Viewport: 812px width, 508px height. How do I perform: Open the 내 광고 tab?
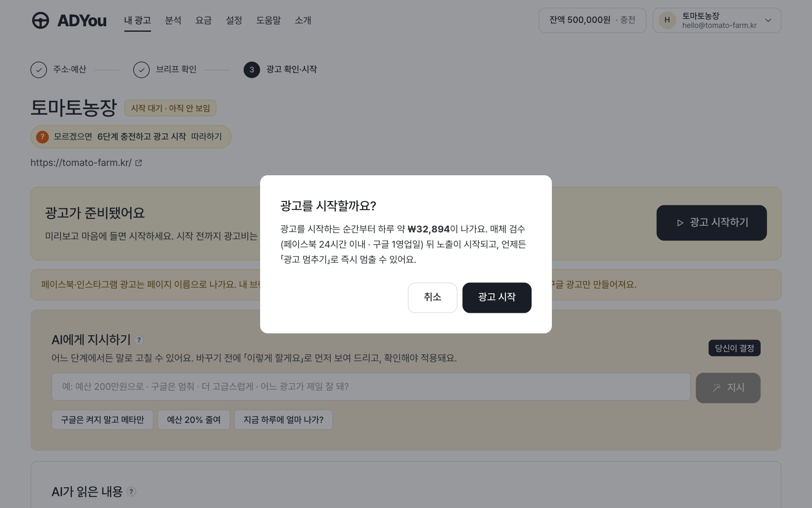(x=137, y=20)
